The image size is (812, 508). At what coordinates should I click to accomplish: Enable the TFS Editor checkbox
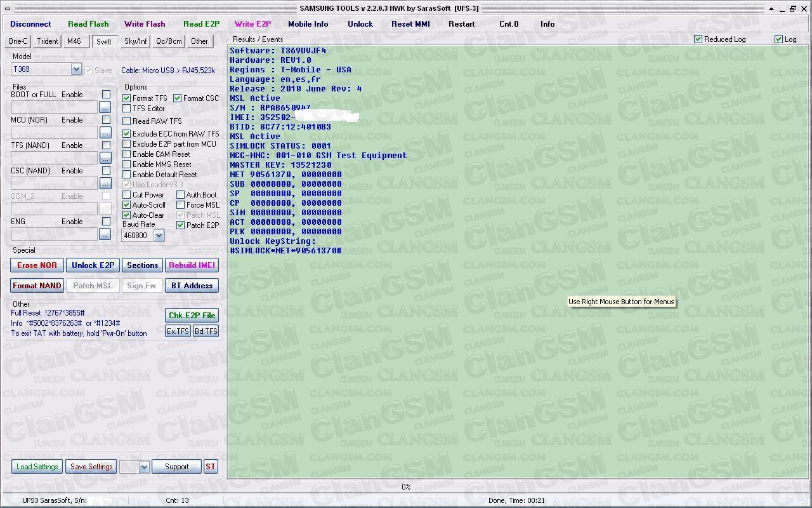coord(127,109)
